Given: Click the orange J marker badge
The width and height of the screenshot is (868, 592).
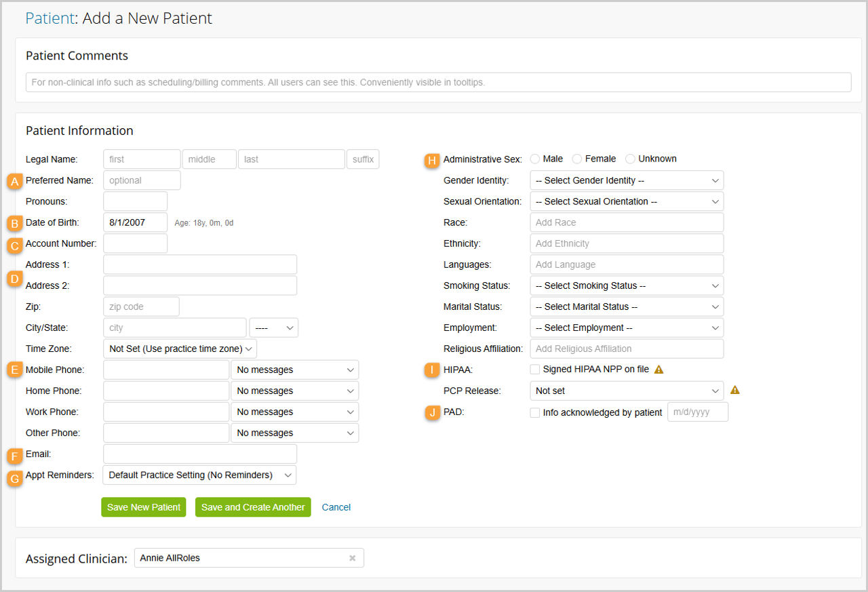Looking at the screenshot, I should (x=432, y=412).
